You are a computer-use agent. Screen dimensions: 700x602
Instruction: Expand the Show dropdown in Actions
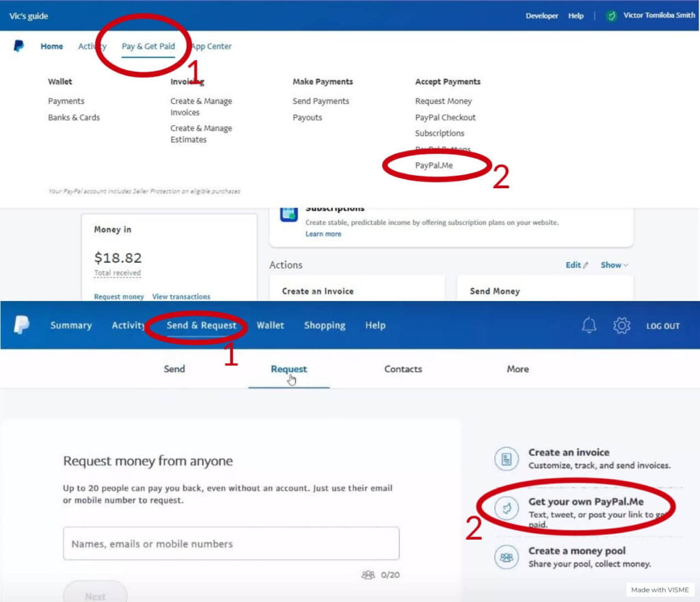click(615, 265)
